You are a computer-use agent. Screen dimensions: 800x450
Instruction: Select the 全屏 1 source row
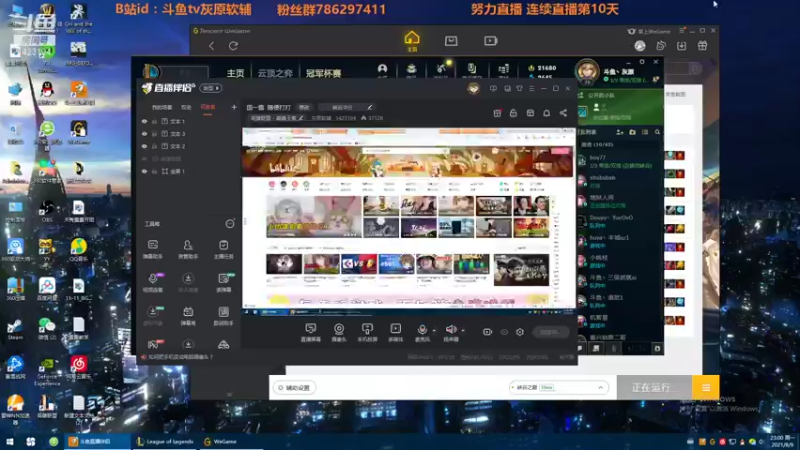(188, 171)
